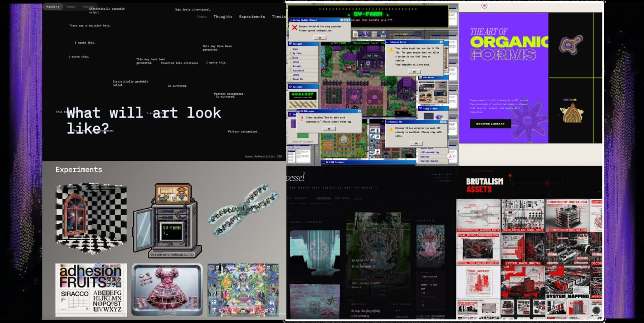Screen dimensions: 644x323
Task: Close the Internal Error dialog
Action: [x=441, y=42]
